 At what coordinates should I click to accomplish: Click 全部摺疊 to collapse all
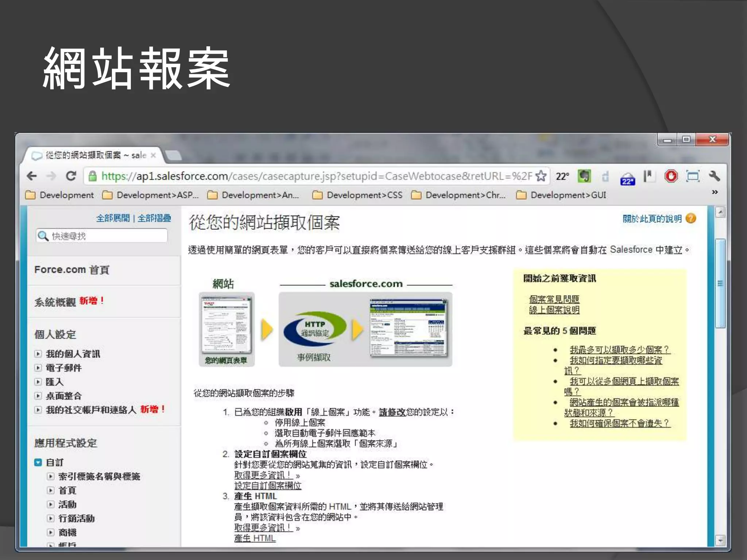click(x=154, y=218)
